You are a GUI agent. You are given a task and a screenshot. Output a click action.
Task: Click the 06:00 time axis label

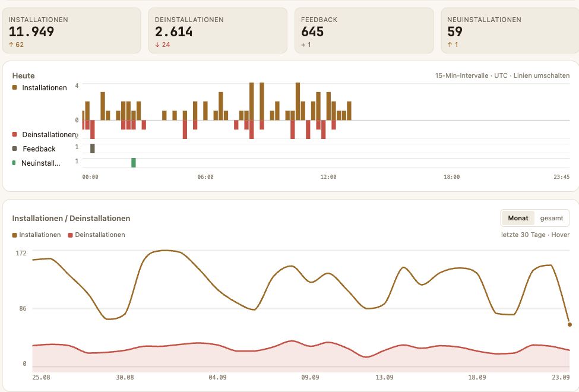pos(205,177)
